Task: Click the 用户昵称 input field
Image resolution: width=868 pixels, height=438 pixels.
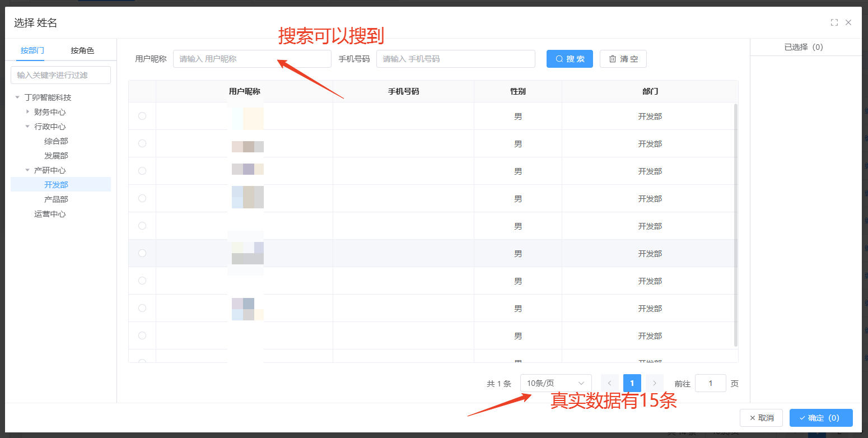Action: [252, 59]
